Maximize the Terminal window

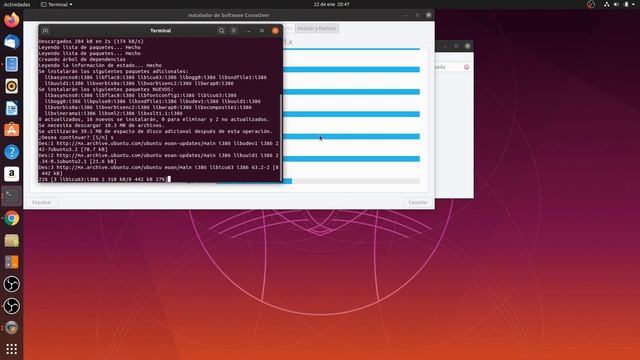tap(262, 31)
